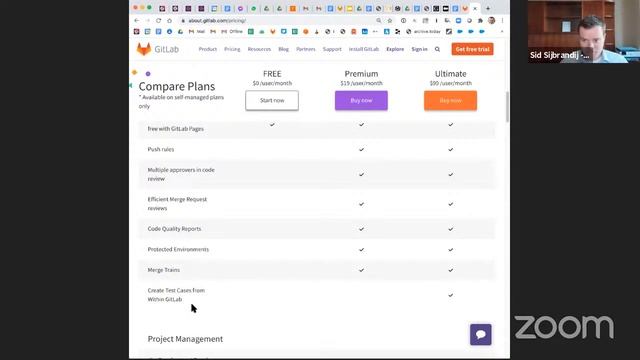The height and width of the screenshot is (360, 640).
Task: Click Start now under FREE plan
Action: click(x=272, y=100)
